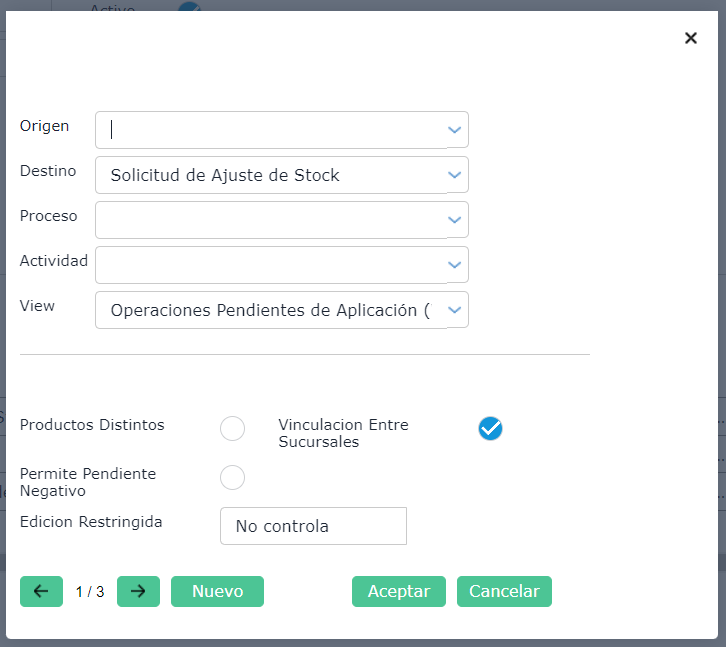The width and height of the screenshot is (726, 647).
Task: Open the Destino dropdown list
Action: click(x=455, y=175)
